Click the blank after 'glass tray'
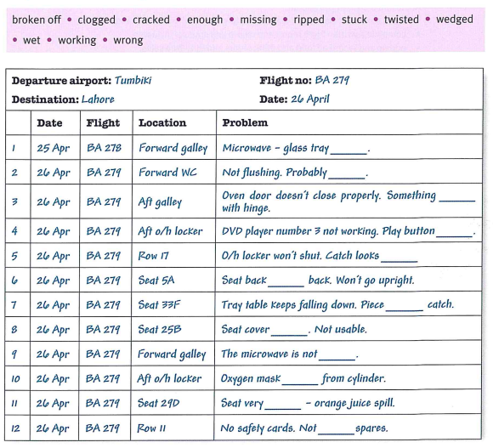 point(348,152)
